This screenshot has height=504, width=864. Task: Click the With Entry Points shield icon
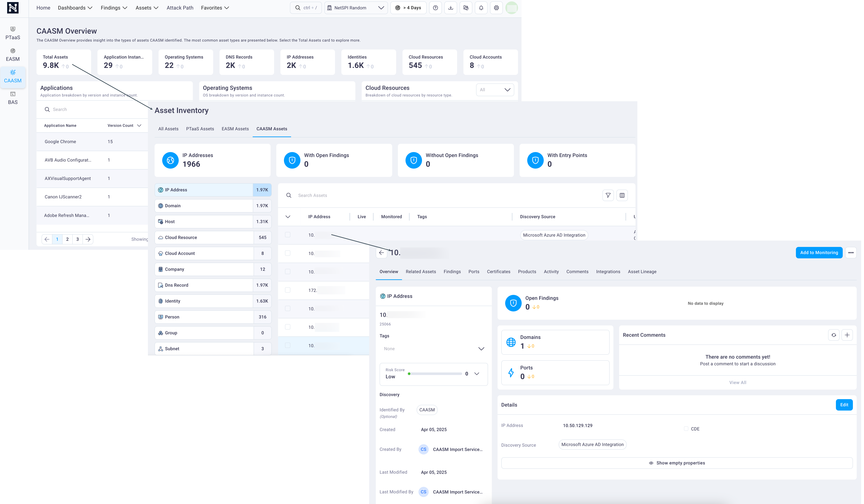pyautogui.click(x=535, y=160)
